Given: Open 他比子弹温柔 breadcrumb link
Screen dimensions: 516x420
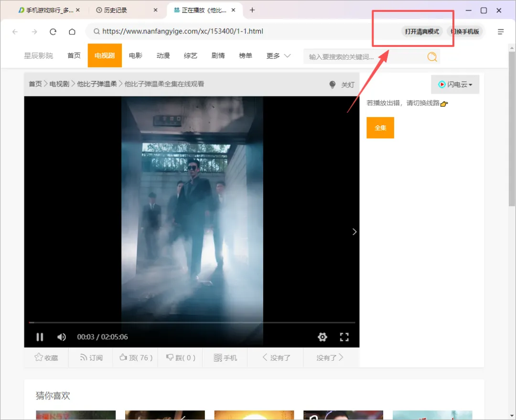Looking at the screenshot, I should tap(97, 84).
